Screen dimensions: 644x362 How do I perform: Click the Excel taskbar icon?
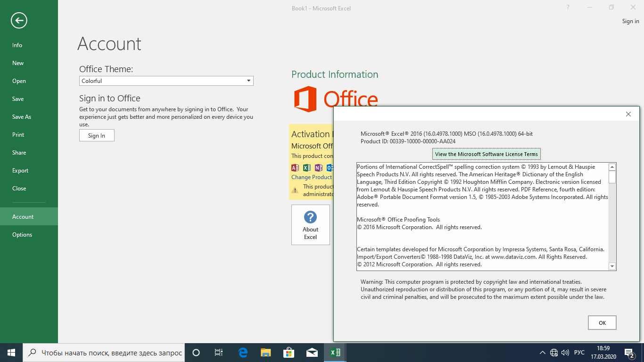click(335, 353)
